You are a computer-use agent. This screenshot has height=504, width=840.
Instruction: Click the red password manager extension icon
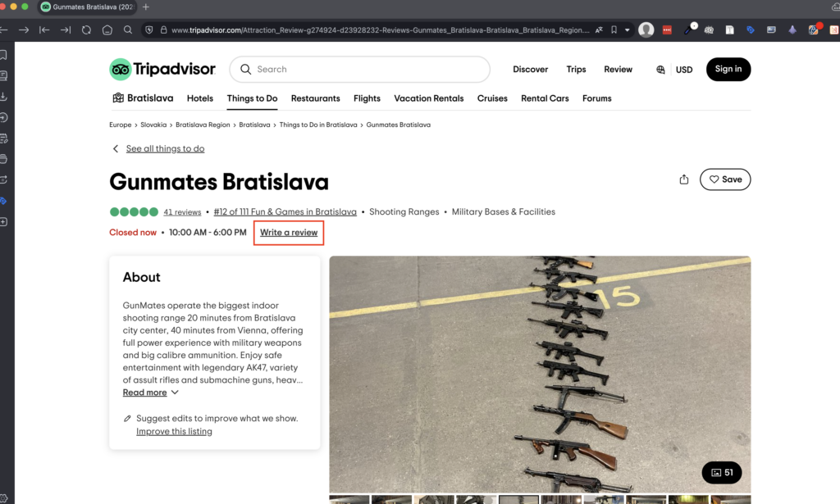[667, 30]
